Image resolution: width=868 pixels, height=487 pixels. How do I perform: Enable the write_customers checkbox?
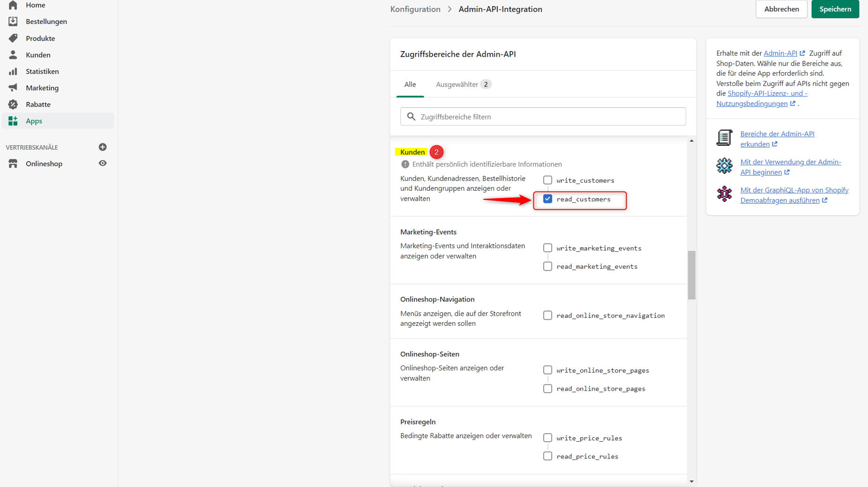tap(547, 180)
